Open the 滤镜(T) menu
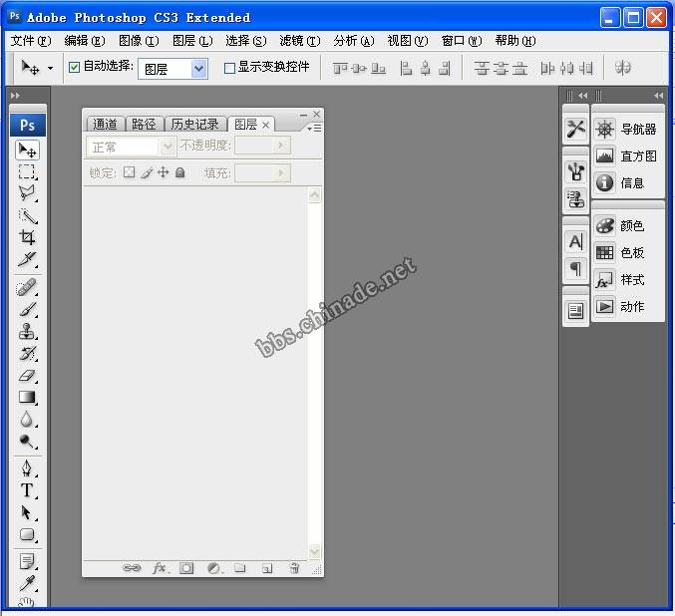 (300, 41)
